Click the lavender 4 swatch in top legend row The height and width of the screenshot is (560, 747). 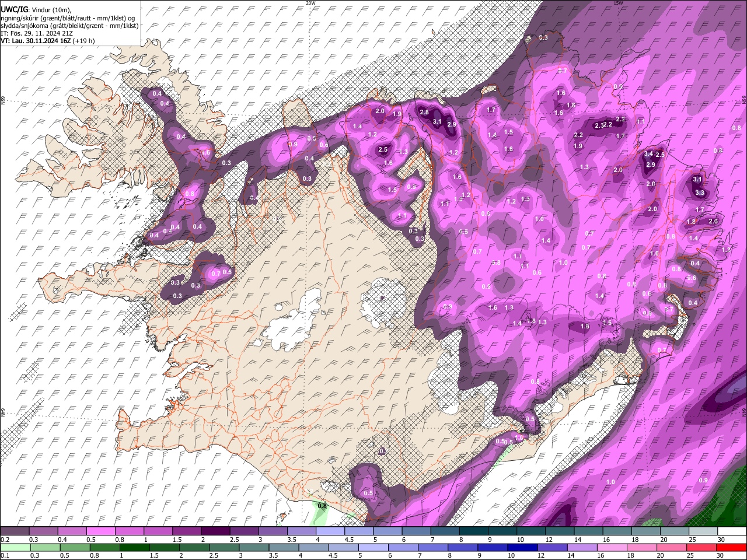[330, 531]
